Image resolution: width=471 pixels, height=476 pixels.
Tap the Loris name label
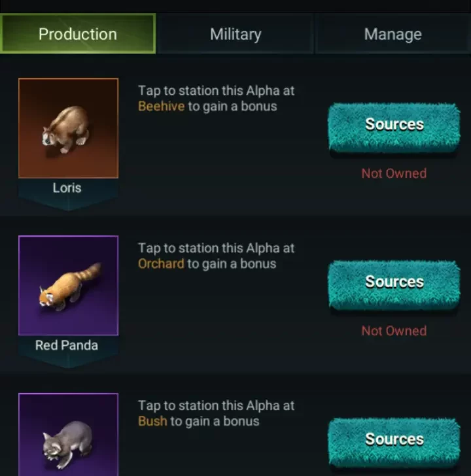tap(67, 188)
